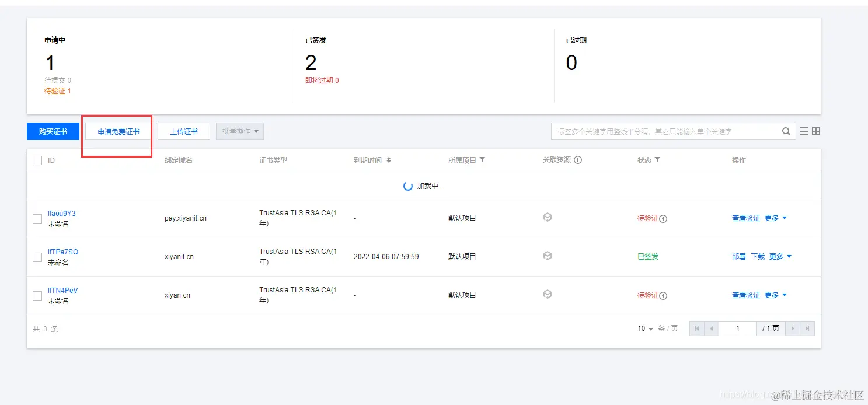
Task: Click 待提交 0 text in summary
Action: click(58, 81)
